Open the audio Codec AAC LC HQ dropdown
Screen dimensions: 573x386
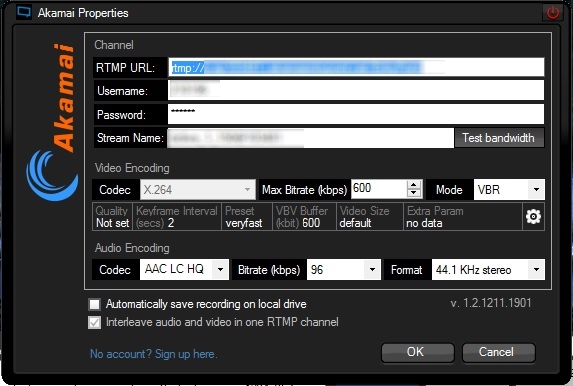click(184, 269)
